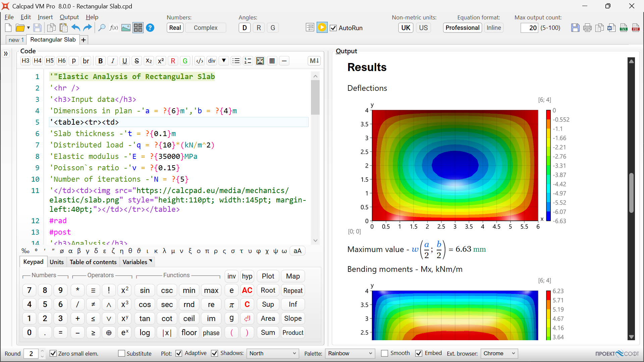This screenshot has width=644, height=362.
Task: Select Complex numbers mode
Action: coord(206,28)
